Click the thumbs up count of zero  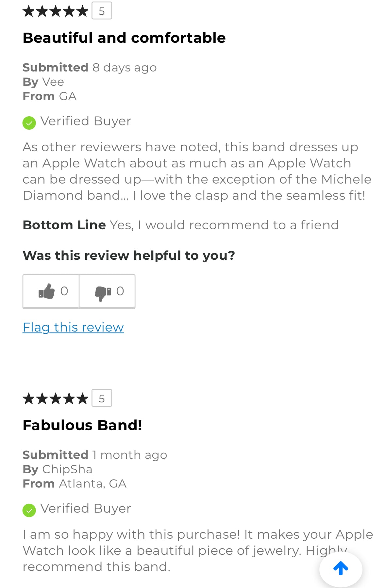click(x=64, y=291)
